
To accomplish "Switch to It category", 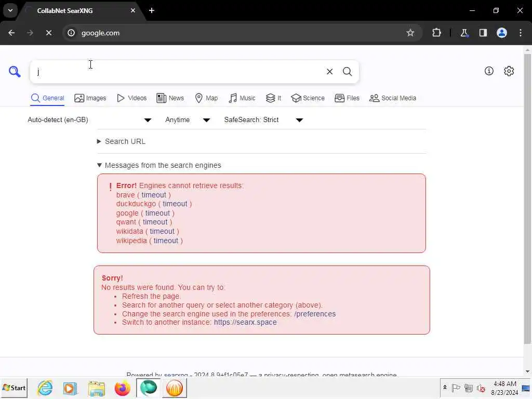I will 273,98.
